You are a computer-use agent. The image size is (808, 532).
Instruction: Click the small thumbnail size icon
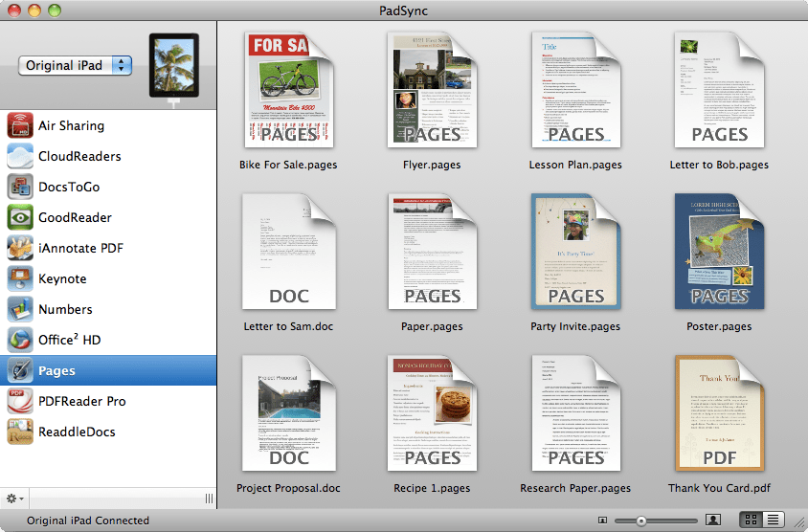(x=602, y=521)
